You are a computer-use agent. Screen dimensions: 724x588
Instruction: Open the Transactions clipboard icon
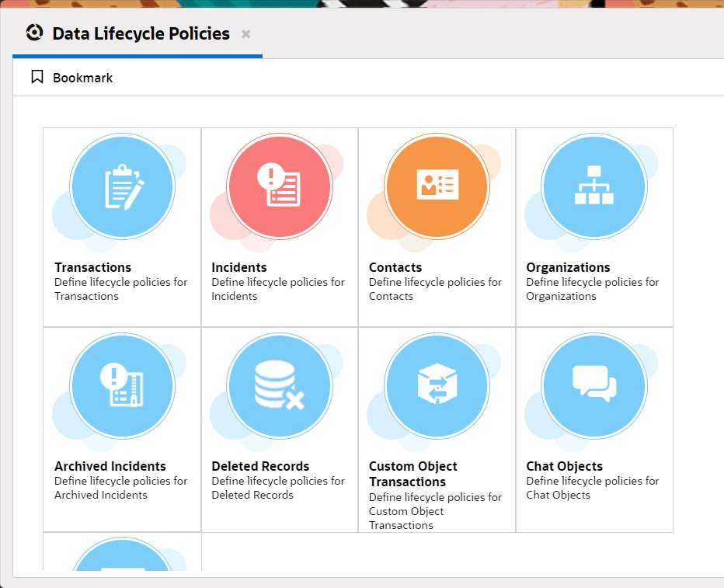(x=123, y=186)
